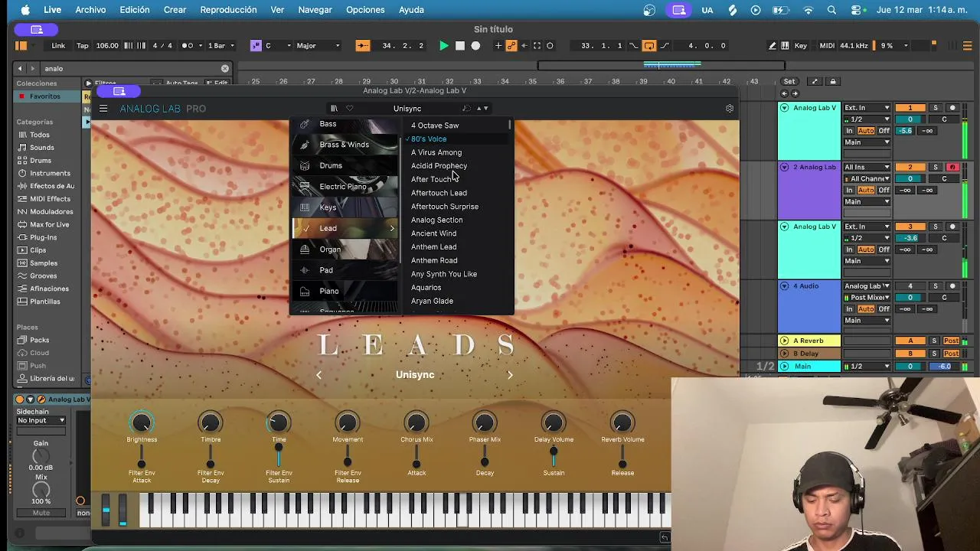Go to next preset with right arrow beside Unisync

tap(510, 375)
